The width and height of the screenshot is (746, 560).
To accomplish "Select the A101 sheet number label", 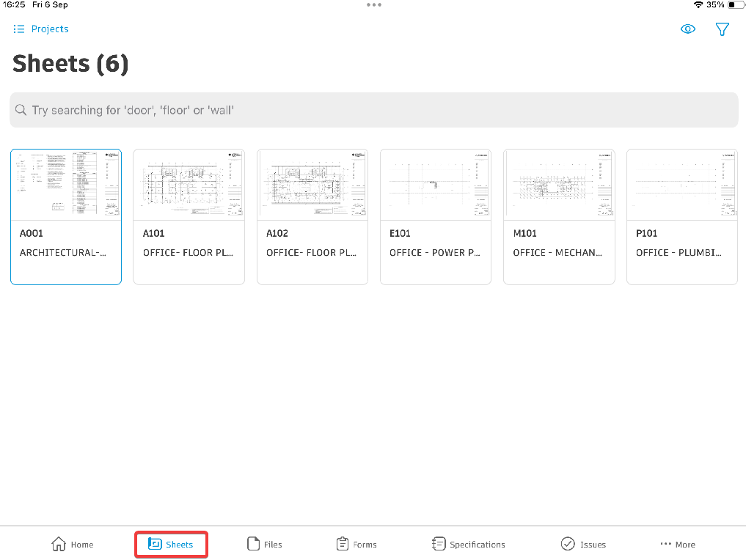I will click(x=153, y=233).
